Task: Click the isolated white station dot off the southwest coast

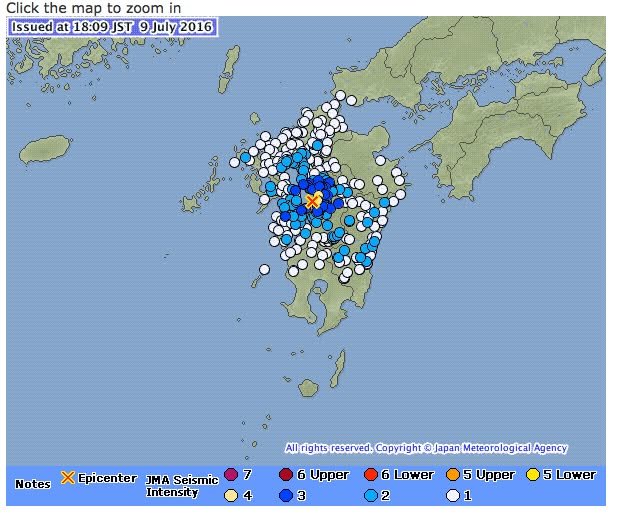Action: pyautogui.click(x=264, y=269)
